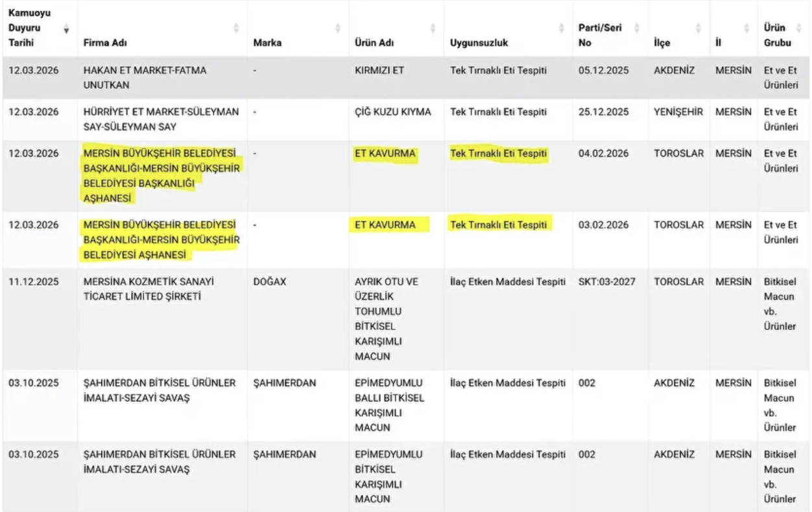
Task: Sort by Parti/Seri No arrow icon
Action: 636,29
